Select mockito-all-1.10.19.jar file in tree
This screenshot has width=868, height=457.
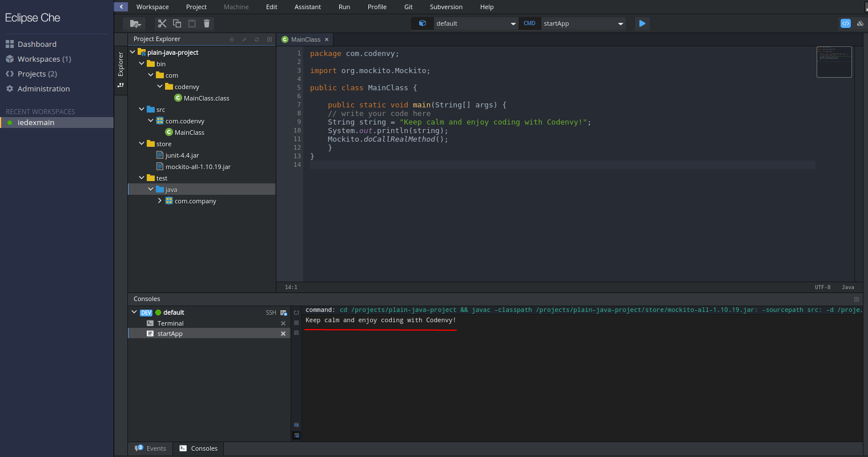coord(198,167)
